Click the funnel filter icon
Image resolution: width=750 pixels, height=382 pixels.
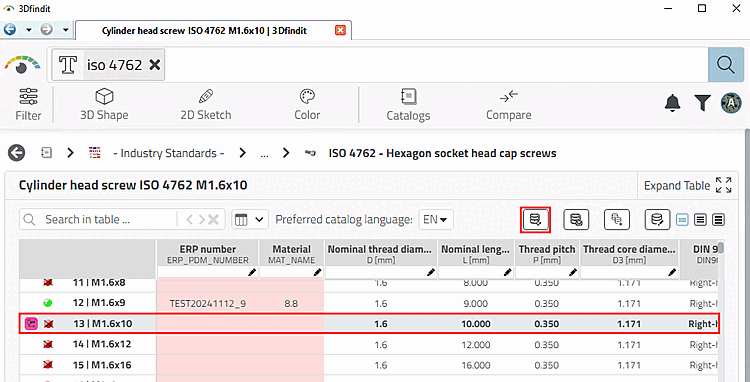click(702, 102)
